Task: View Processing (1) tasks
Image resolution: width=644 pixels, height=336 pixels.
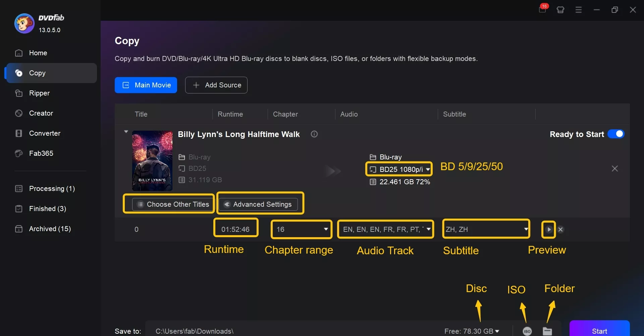Action: click(51, 189)
